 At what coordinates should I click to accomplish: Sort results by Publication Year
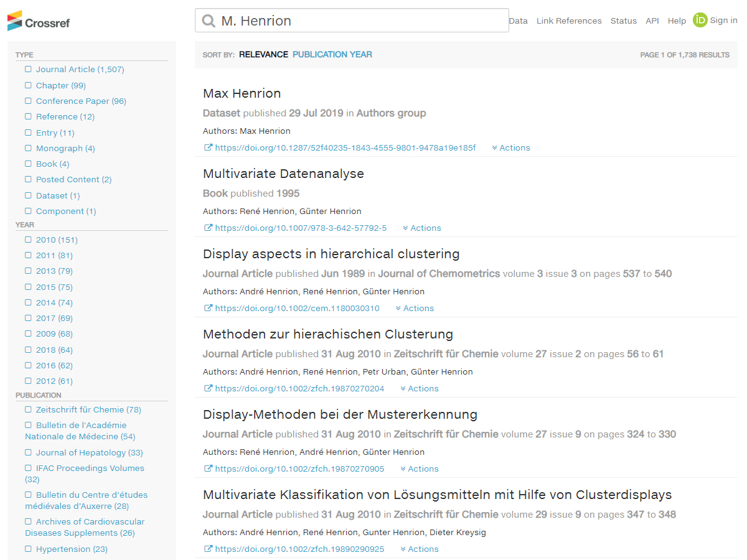click(x=332, y=55)
